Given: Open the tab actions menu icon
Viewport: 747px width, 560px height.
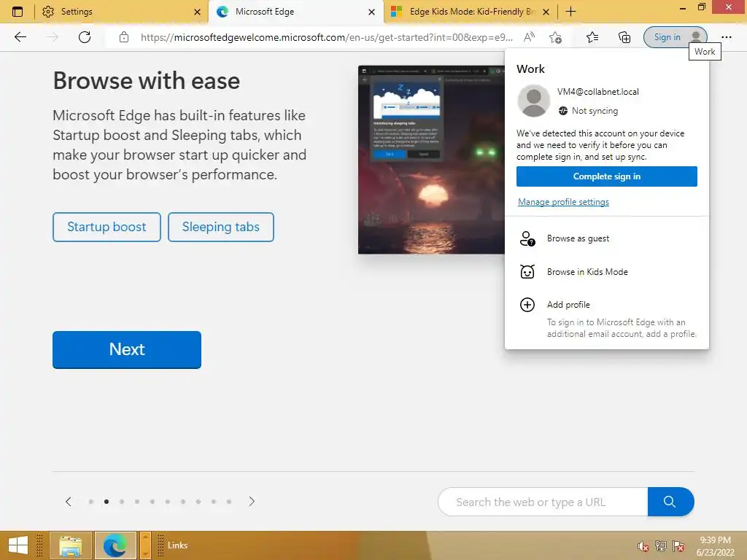Looking at the screenshot, I should pos(18,12).
